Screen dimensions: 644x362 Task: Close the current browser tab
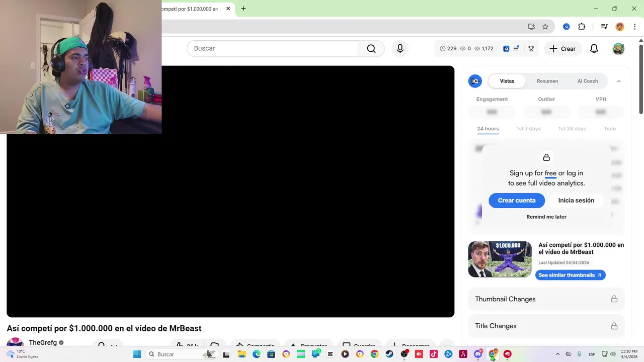click(228, 9)
